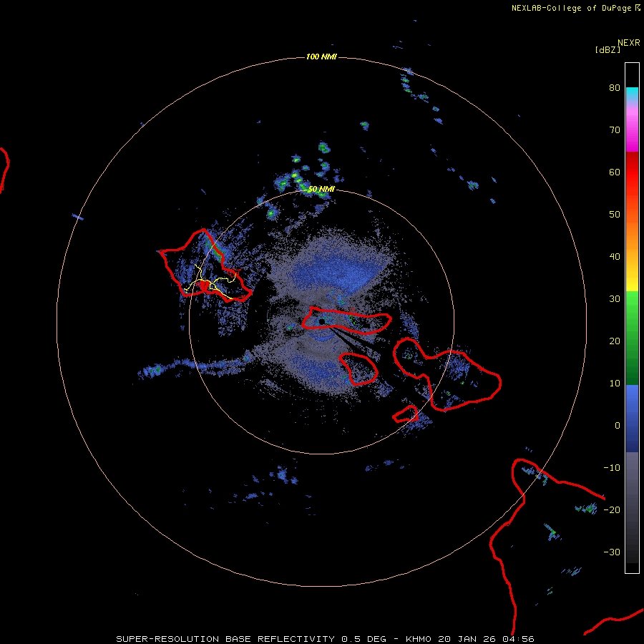This screenshot has width=644, height=644.
Task: Click the -20 dBZ scale value
Action: [612, 510]
